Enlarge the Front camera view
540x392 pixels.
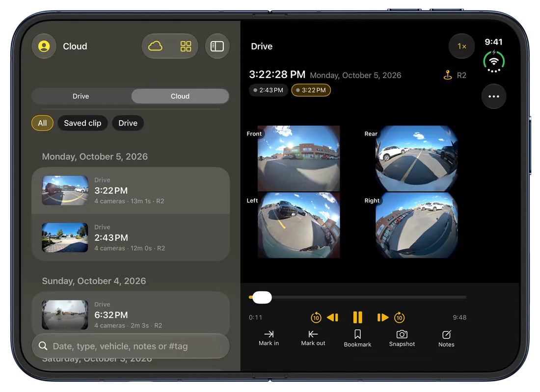pyautogui.click(x=298, y=158)
